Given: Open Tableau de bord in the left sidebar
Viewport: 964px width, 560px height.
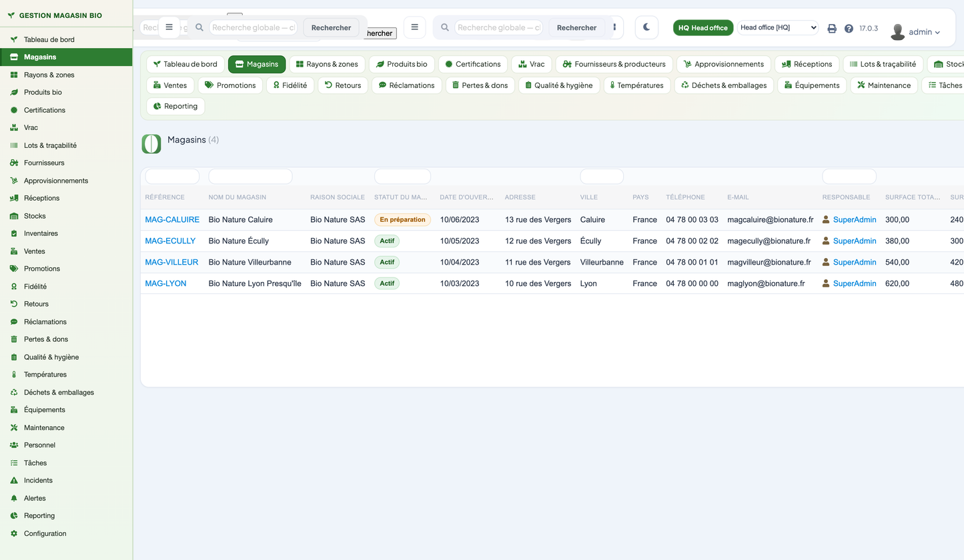Looking at the screenshot, I should (x=66, y=39).
